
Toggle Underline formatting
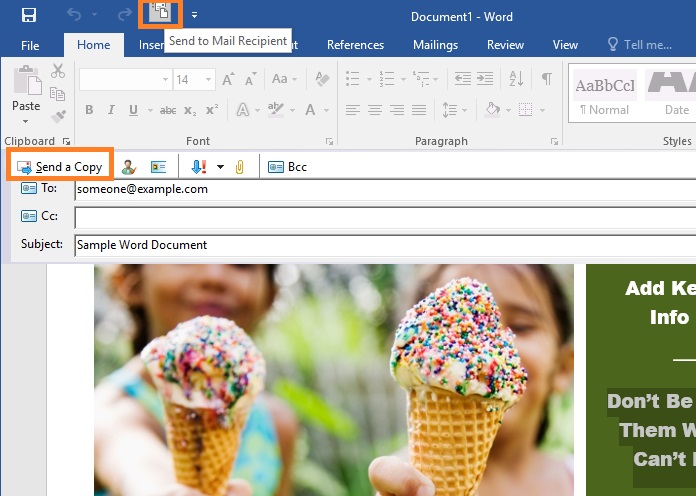[133, 110]
